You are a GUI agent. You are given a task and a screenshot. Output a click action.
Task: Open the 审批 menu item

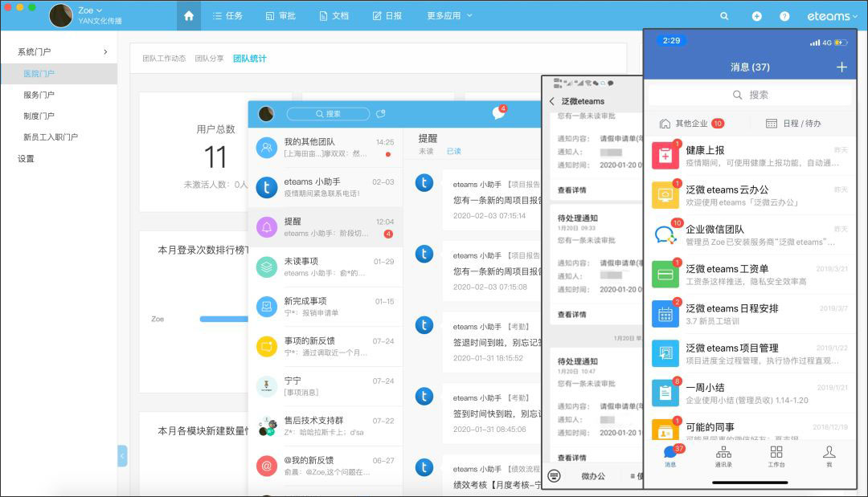pos(280,15)
